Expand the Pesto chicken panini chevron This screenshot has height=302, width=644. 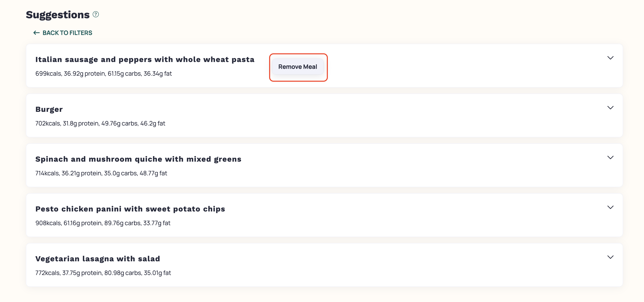point(610,207)
